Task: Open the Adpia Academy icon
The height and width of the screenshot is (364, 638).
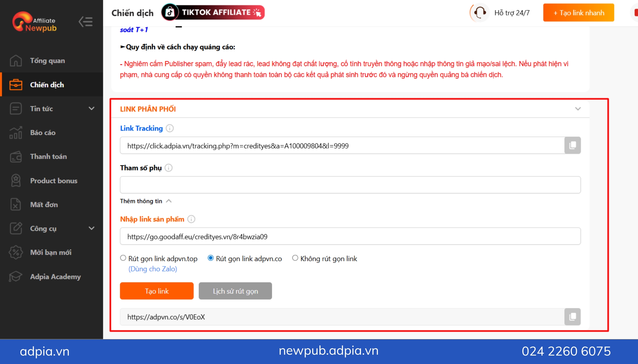Action: (16, 276)
